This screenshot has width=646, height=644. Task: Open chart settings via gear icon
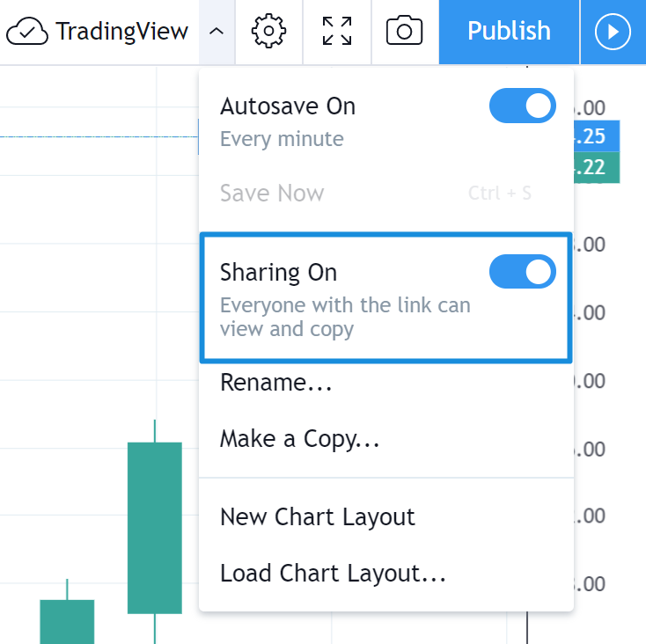[268, 32]
